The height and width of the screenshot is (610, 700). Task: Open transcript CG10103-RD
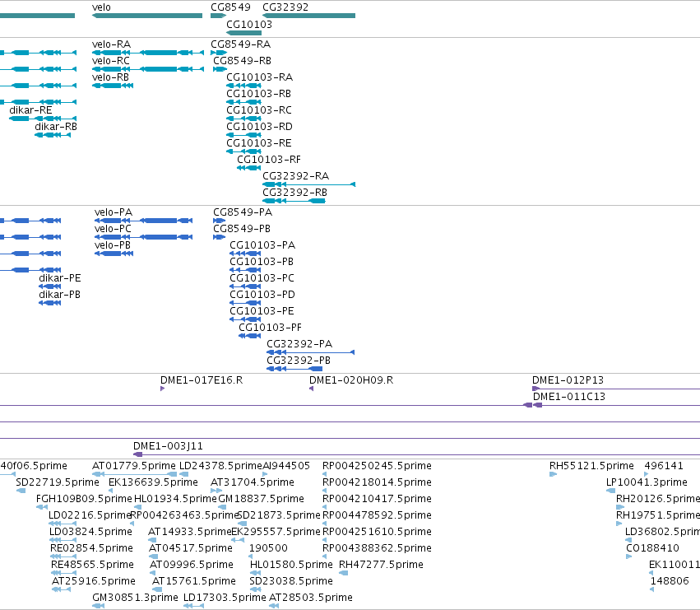point(259,127)
